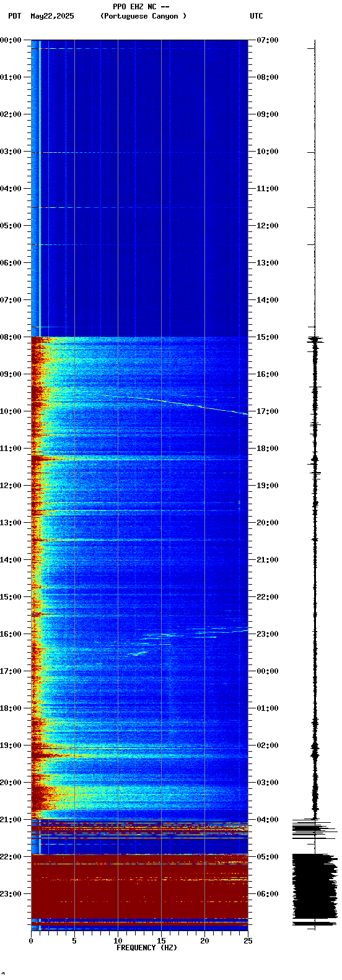The image size is (342, 980).
Task: Click the UTC axis '10:00' label
Action: 268,152
